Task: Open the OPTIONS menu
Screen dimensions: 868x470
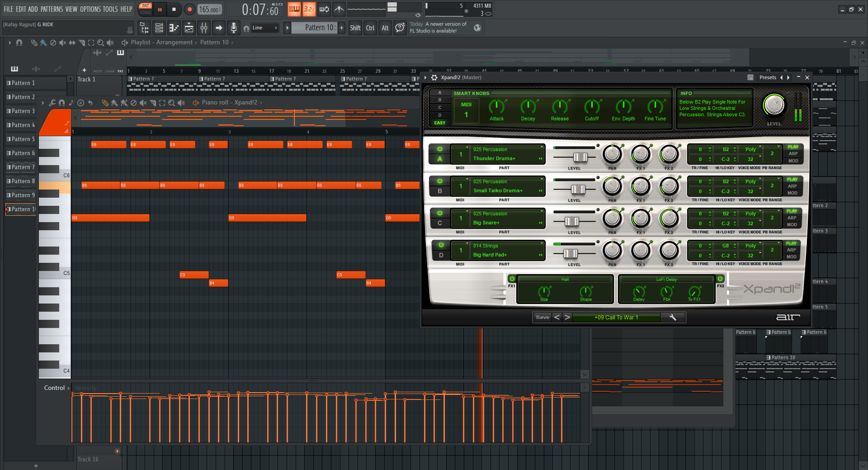Action: (x=90, y=9)
